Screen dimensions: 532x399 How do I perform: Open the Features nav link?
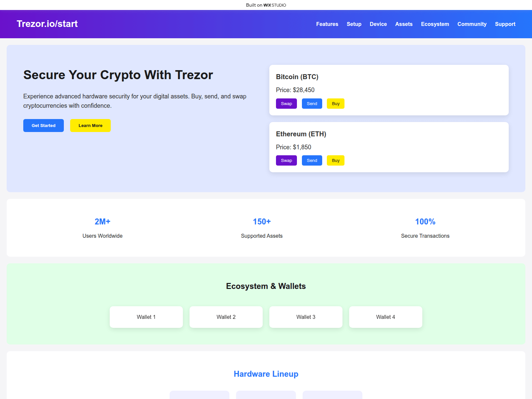click(327, 24)
